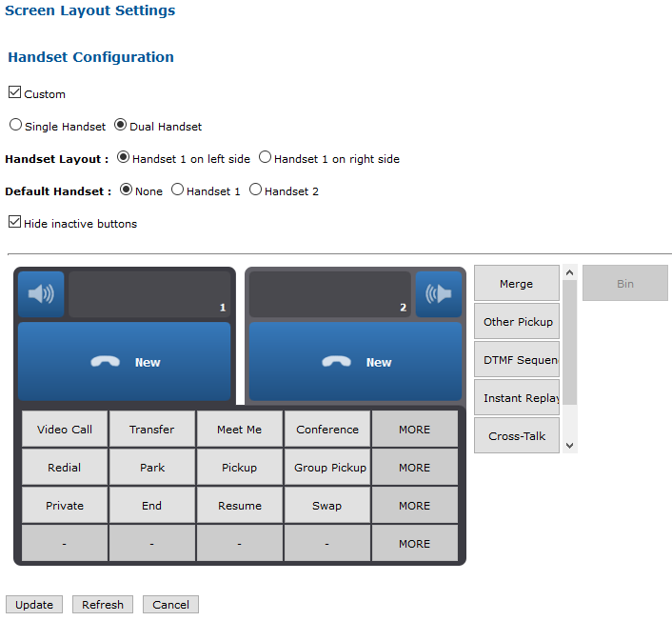Select the Swap button

tap(327, 506)
